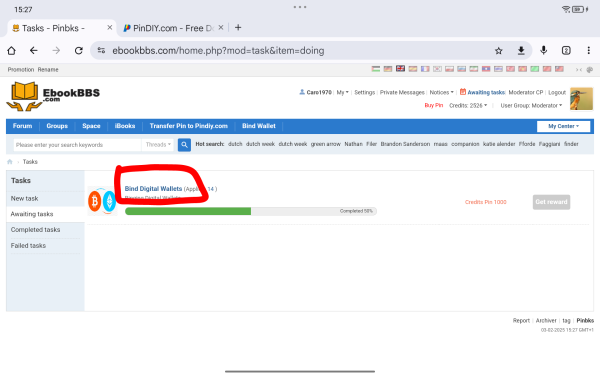Open the style palette icon
Screen dimensions: 600x375
[590, 70]
